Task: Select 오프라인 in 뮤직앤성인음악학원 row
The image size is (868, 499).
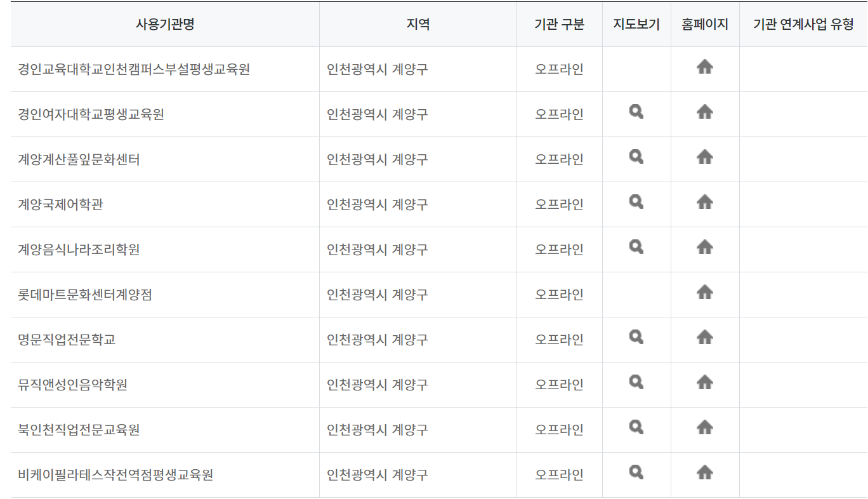Action: [x=560, y=385]
